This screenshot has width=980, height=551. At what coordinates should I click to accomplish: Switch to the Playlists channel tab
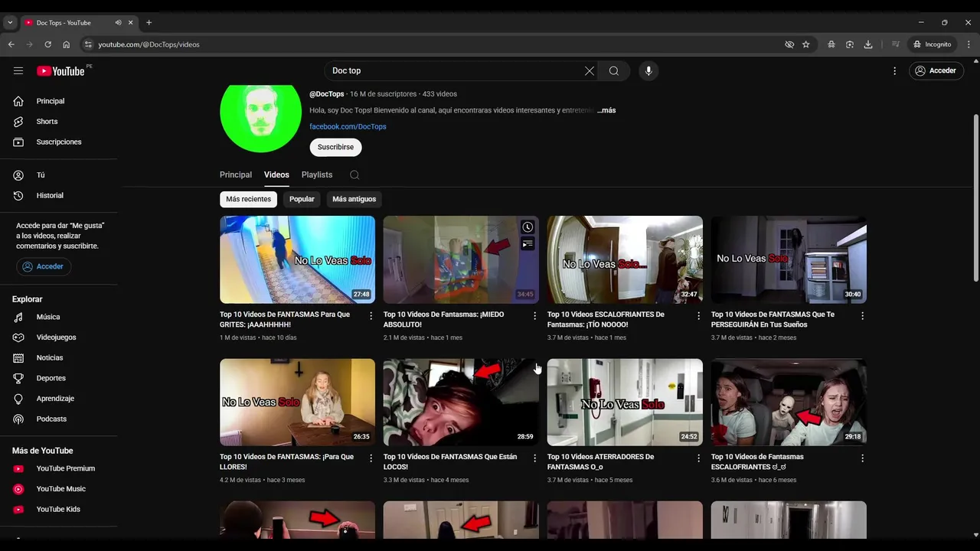coord(317,174)
